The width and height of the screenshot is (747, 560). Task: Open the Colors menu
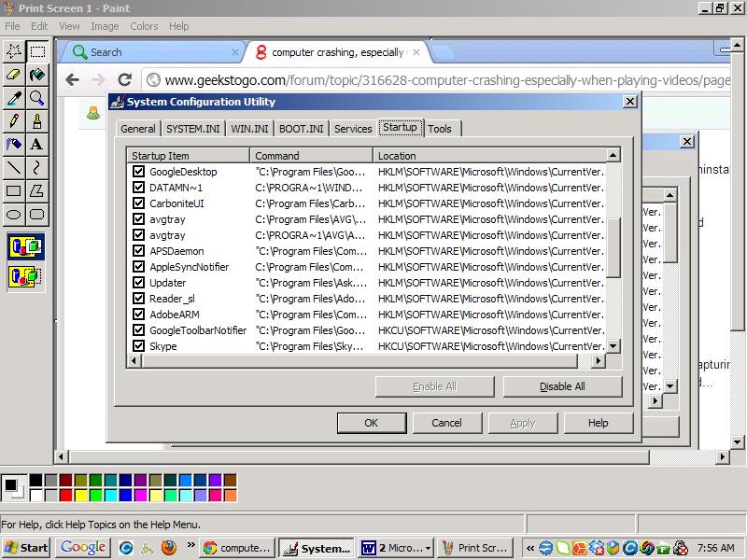(144, 26)
